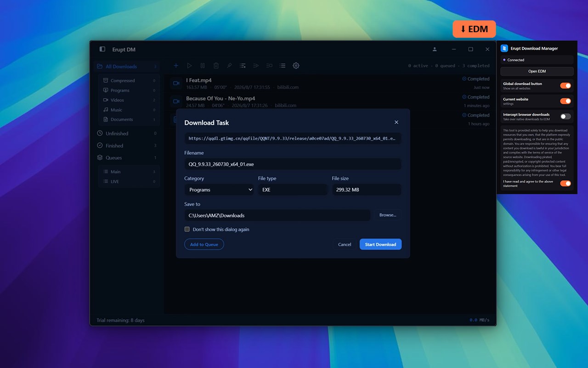The height and width of the screenshot is (368, 588).
Task: Click the clear-list icon right of the pin
Action: pyautogui.click(x=243, y=66)
